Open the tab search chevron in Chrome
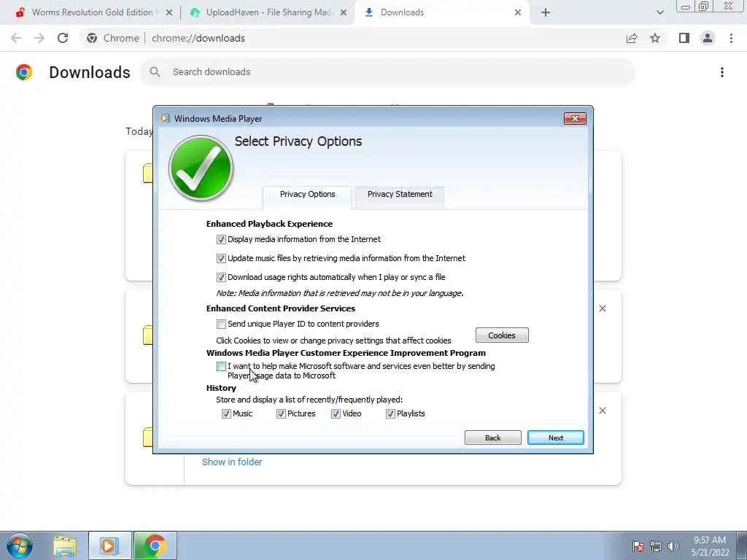Viewport: 747px width, 560px height. tap(659, 13)
